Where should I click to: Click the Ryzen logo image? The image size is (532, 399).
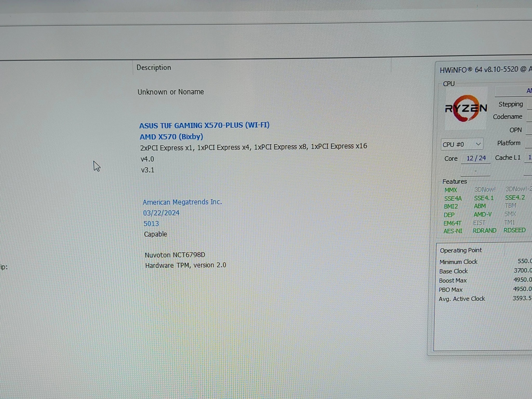pos(466,109)
